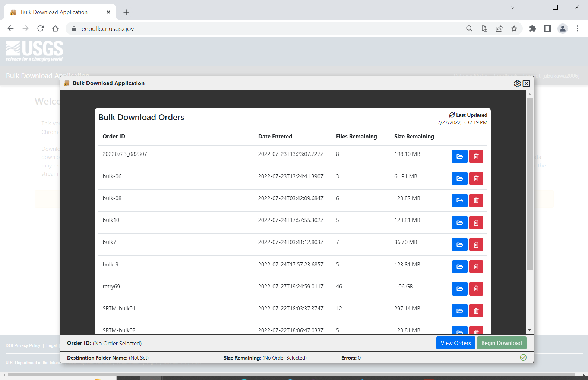Delete the bulk-08 order
The width and height of the screenshot is (588, 380).
point(476,200)
